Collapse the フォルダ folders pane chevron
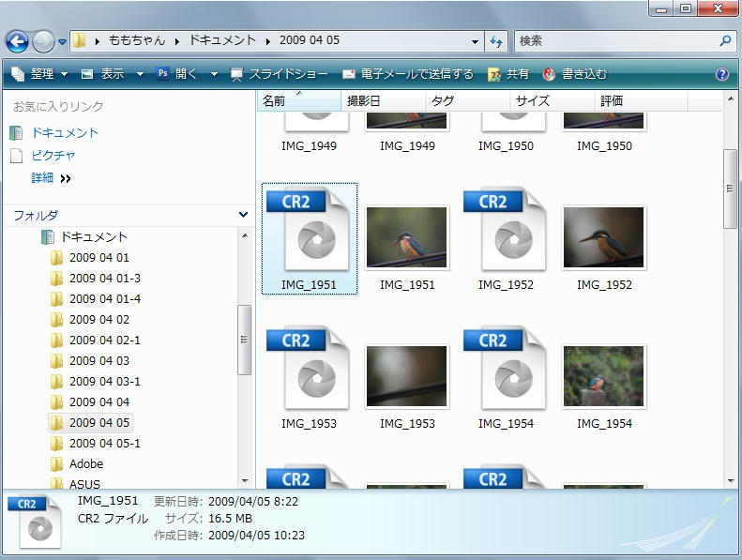This screenshot has height=560, width=742. [243, 215]
